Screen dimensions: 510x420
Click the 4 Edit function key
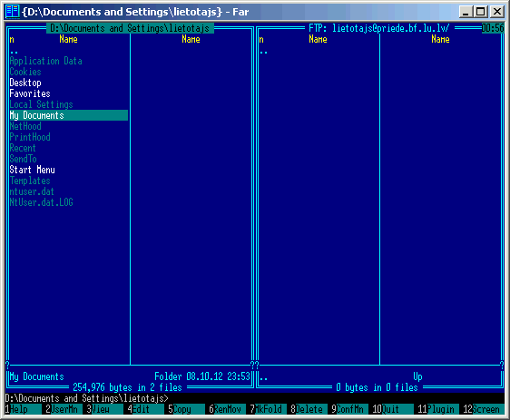(145, 409)
